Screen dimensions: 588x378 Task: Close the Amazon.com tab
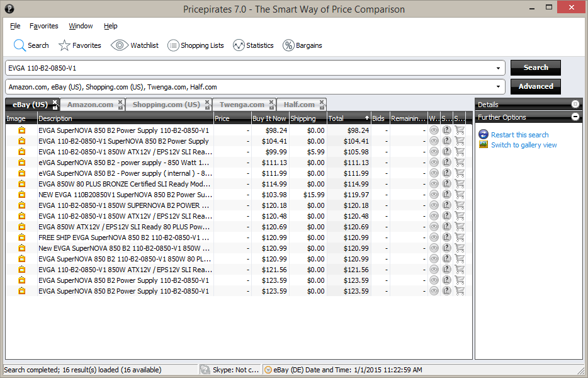click(x=120, y=101)
